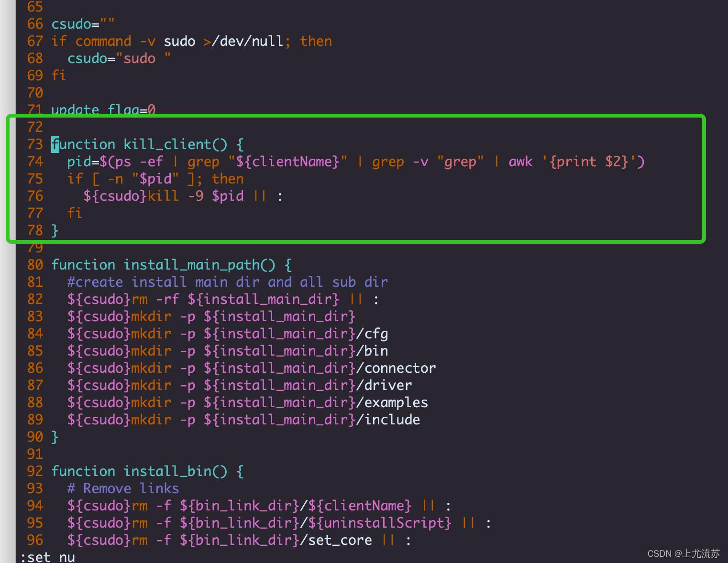The height and width of the screenshot is (563, 728).
Task: Click line number 80 in the gutter
Action: 34,264
